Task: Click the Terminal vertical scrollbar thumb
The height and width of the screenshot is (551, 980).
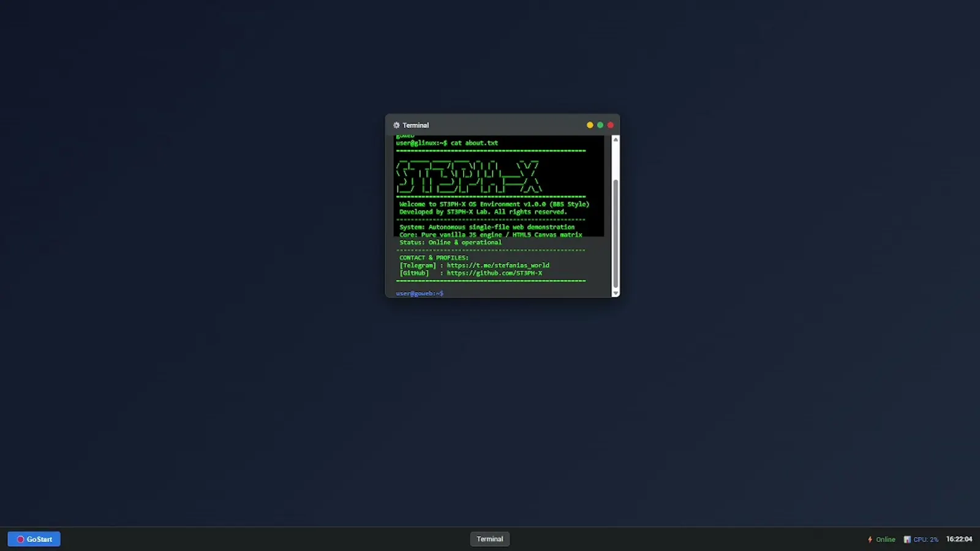Action: (616, 233)
